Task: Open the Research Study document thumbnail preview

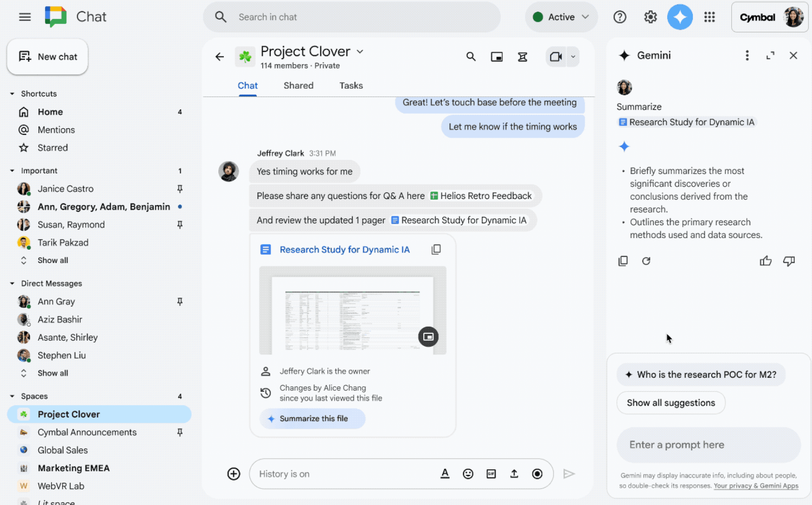Action: pyautogui.click(x=353, y=310)
